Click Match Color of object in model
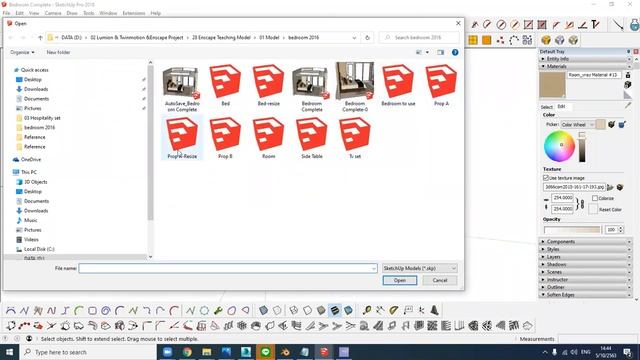 [x=611, y=124]
